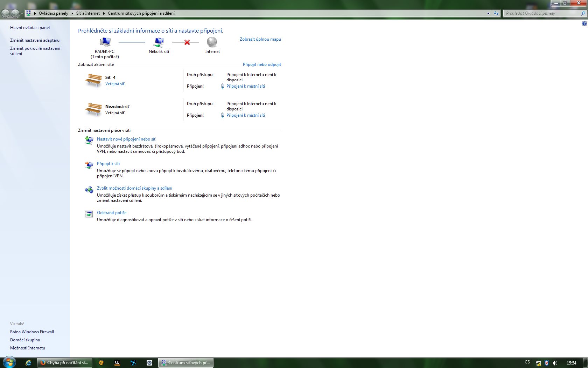Image resolution: width=588 pixels, height=368 pixels.
Task: Click the search magnifier icon in search box
Action: (583, 13)
